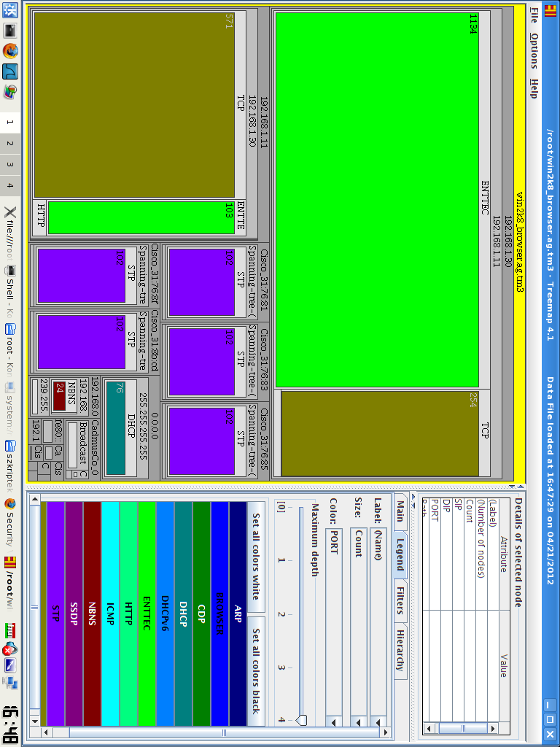Click the Maximum depth slider handle
Image resolution: width=560 pixels, height=747 pixels.
[x=301, y=719]
